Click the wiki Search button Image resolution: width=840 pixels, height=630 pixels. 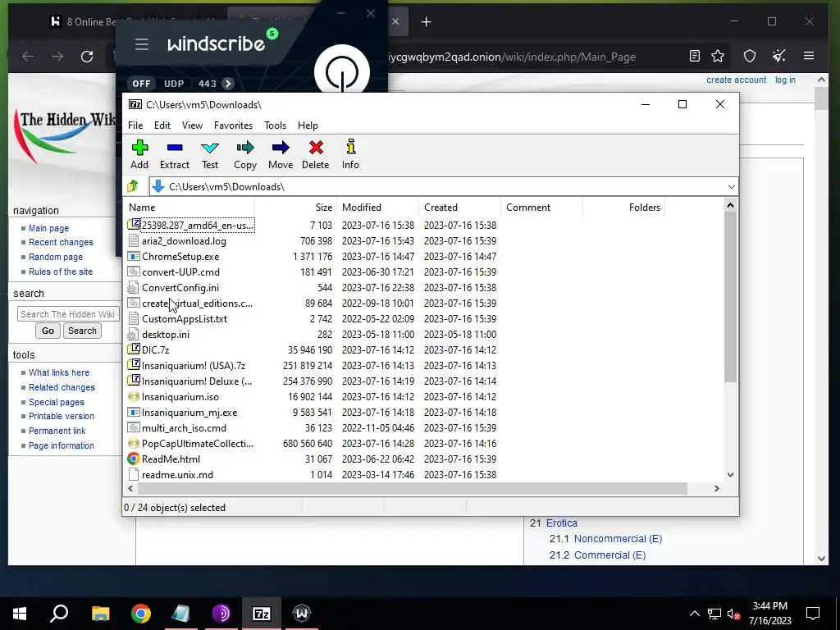point(82,331)
